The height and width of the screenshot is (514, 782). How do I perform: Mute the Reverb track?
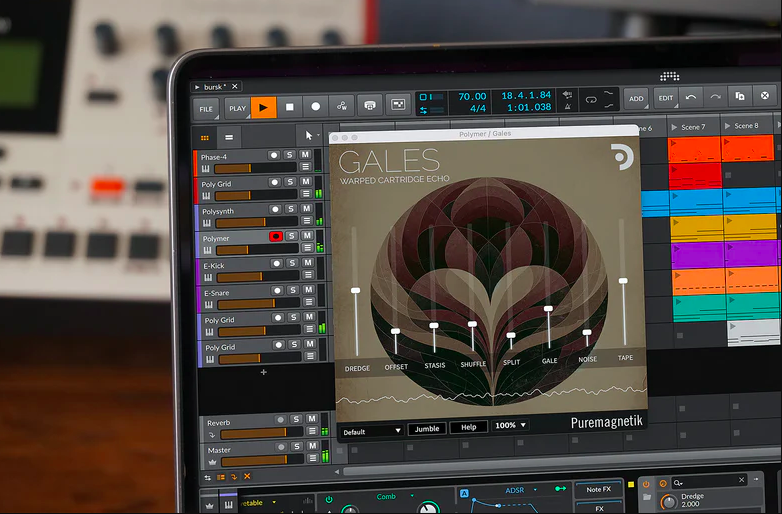point(312,418)
